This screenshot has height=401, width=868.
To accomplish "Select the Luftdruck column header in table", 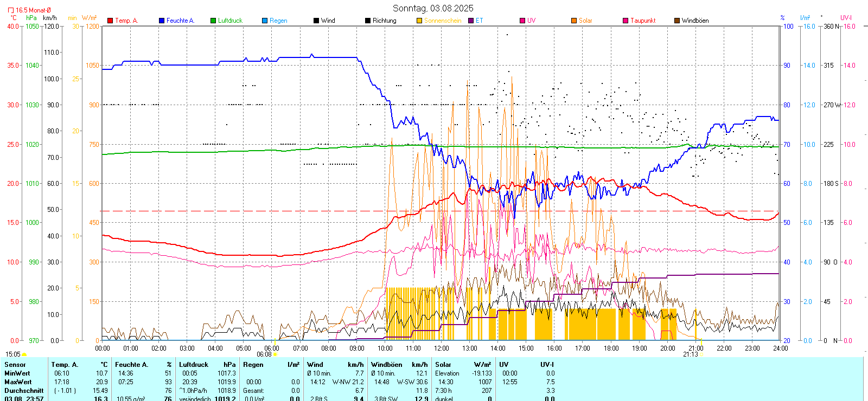I will tap(194, 365).
